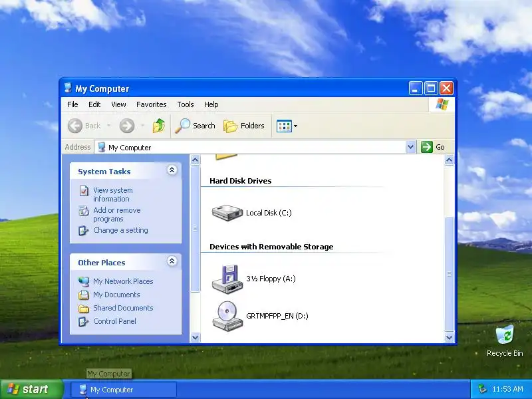This screenshot has width=532, height=399.
Task: Click Devices with Removable Storage header
Action: [271, 247]
